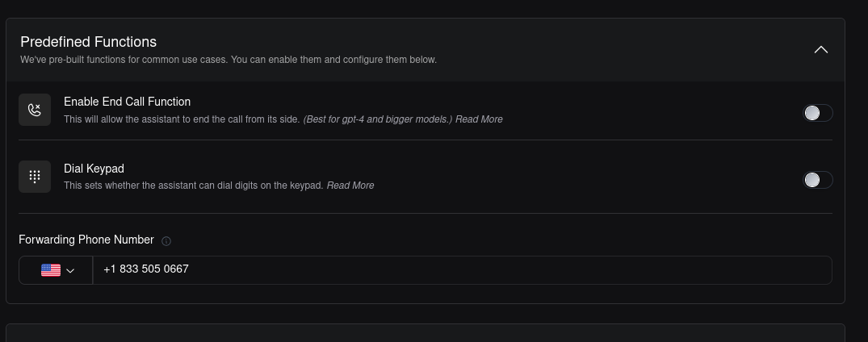Turn on the Dial Keypad toggle
Viewport: 868px width, 342px height.
pos(817,180)
